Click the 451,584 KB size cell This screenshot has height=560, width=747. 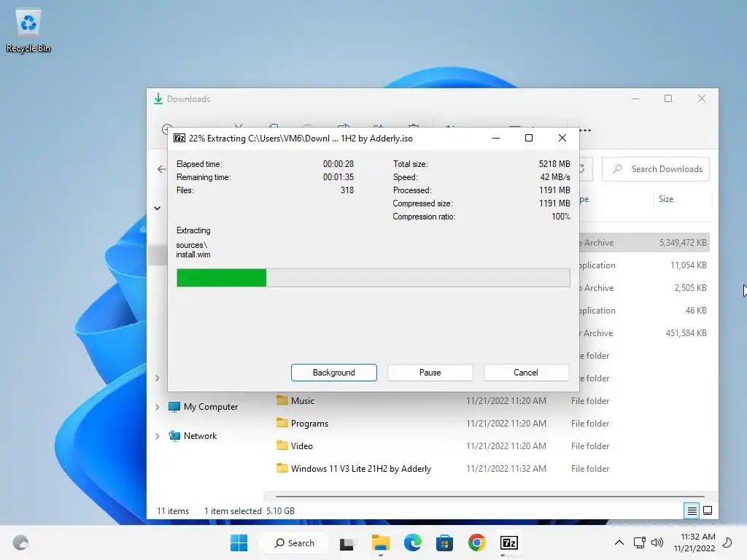[686, 333]
